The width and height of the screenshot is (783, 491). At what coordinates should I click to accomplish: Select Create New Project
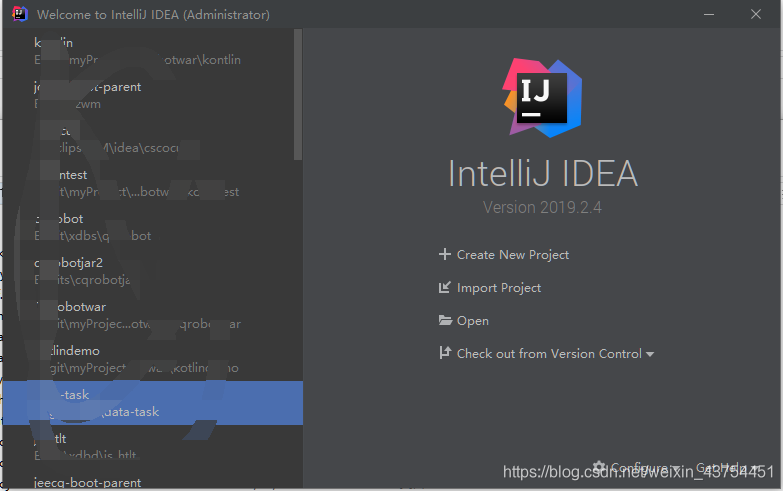coord(512,255)
